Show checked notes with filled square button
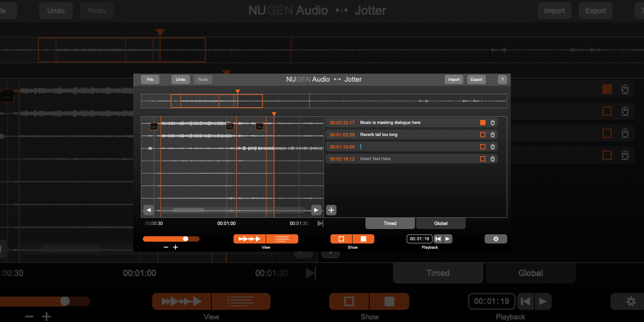 pos(363,239)
